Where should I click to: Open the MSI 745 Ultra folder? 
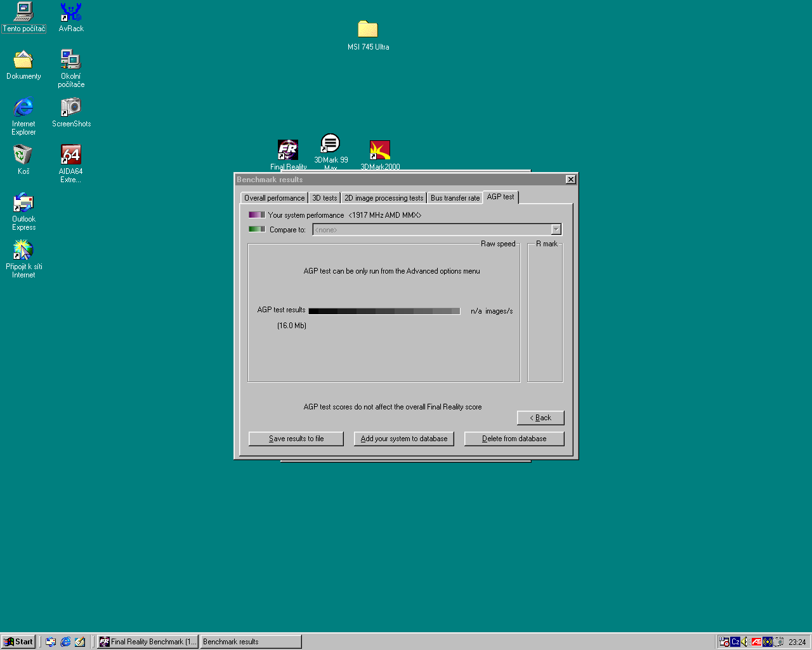(x=368, y=30)
